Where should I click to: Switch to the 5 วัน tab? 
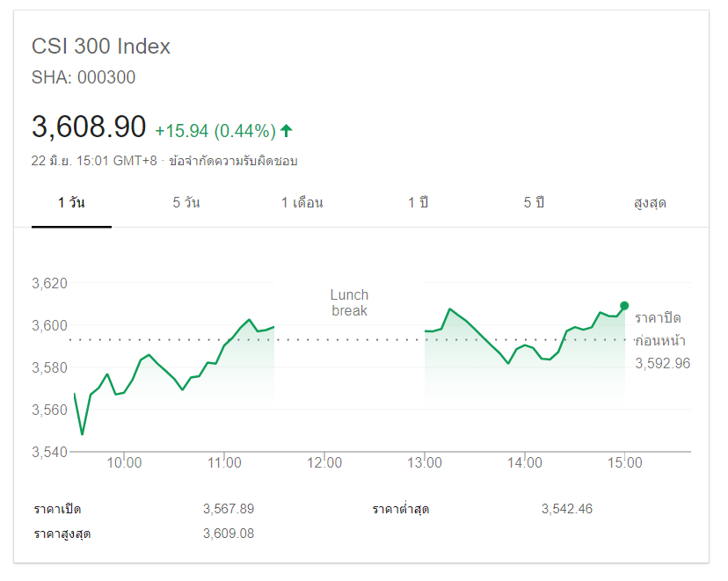pos(186,203)
